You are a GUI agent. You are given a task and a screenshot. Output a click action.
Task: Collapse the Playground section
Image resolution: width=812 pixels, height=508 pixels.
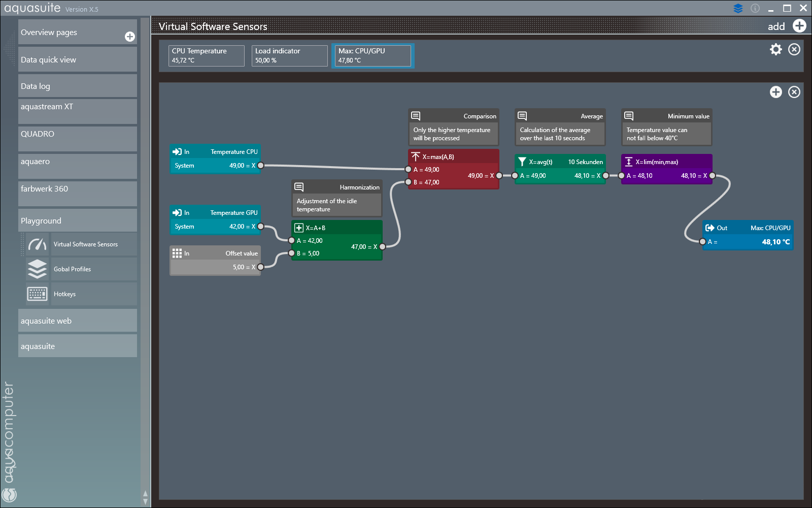[x=78, y=220]
